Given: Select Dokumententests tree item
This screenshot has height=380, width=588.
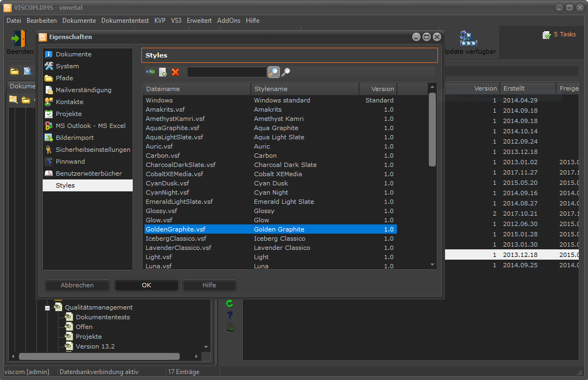Looking at the screenshot, I should point(102,317).
